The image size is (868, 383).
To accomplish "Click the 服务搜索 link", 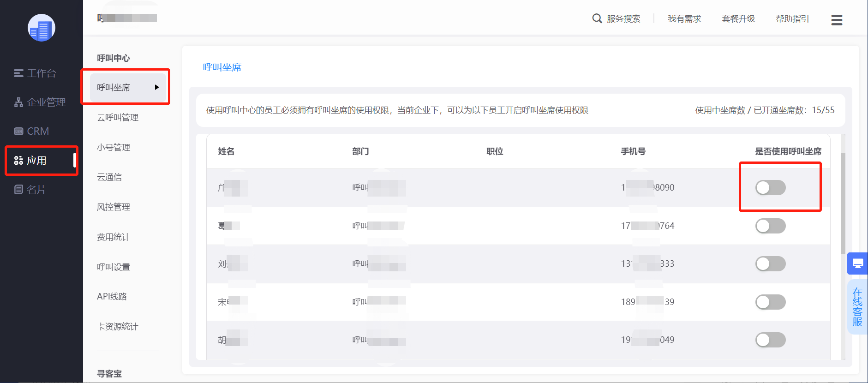I will pos(623,18).
